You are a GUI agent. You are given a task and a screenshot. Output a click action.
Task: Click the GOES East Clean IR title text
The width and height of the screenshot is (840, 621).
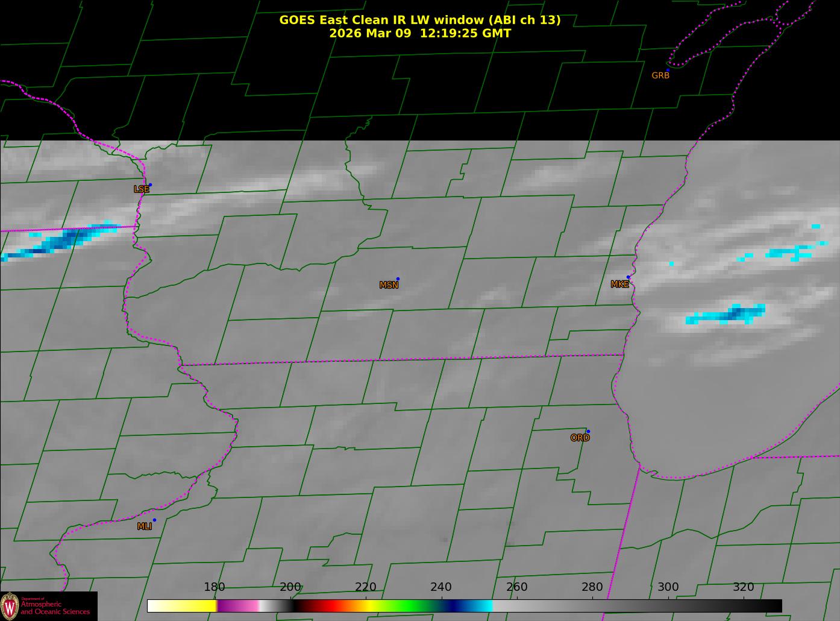pos(419,20)
